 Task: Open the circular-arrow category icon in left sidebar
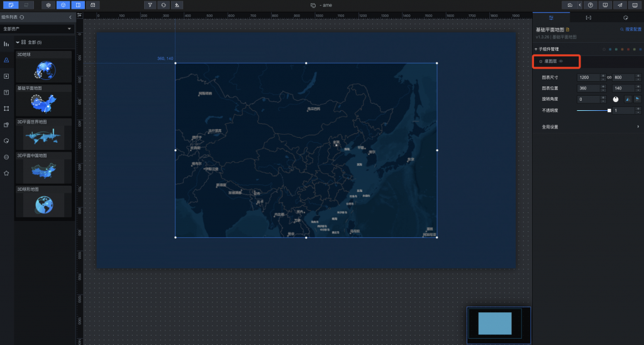(6, 141)
